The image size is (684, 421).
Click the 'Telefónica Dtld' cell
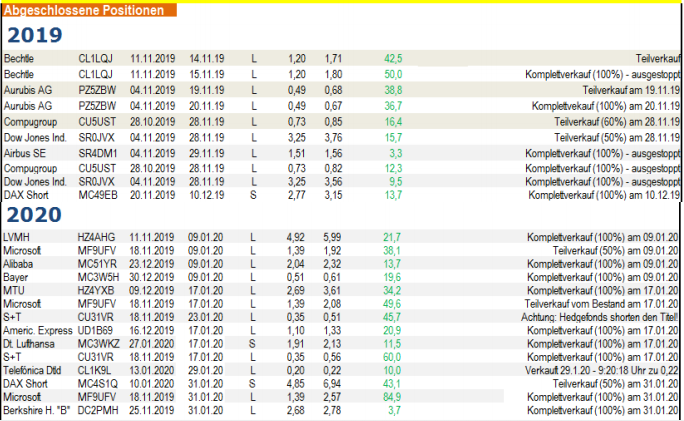(x=32, y=370)
